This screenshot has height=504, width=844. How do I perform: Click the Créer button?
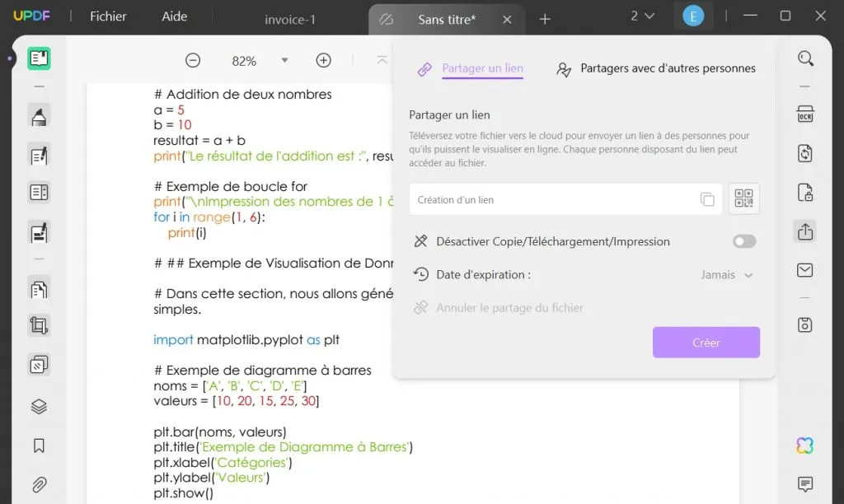click(x=706, y=342)
